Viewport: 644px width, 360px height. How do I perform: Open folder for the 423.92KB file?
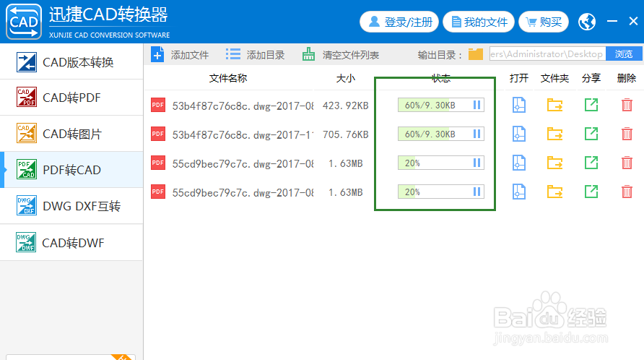(554, 105)
